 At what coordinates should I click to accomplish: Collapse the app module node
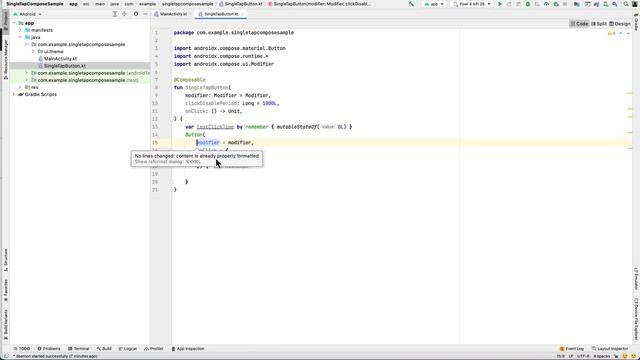[14, 23]
